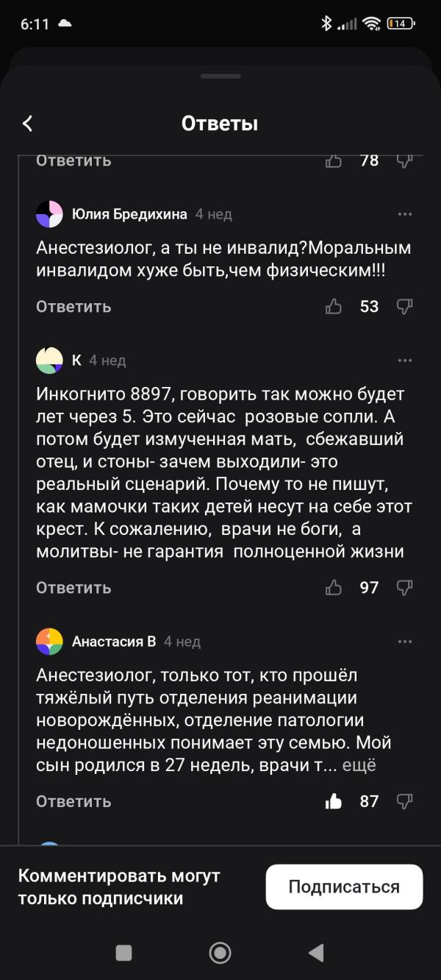Open options menu for Юлия Бредихина's comment
This screenshot has height=980, width=441.
[405, 214]
